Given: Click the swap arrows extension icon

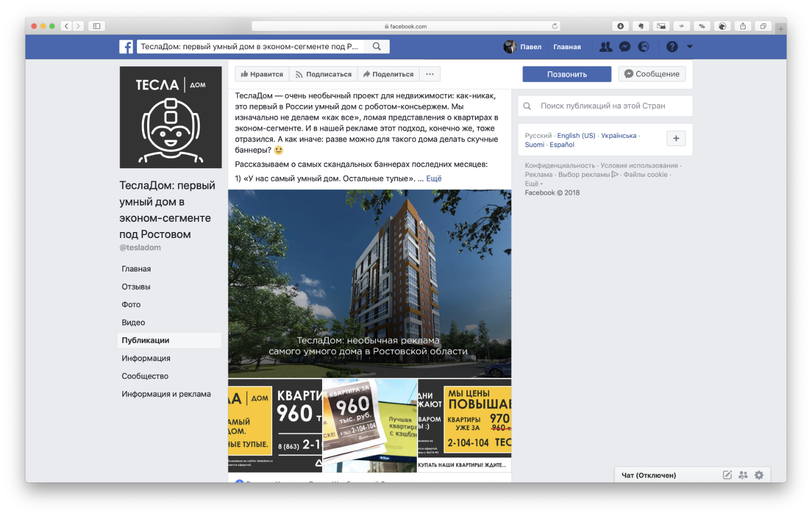Looking at the screenshot, I should point(702,26).
